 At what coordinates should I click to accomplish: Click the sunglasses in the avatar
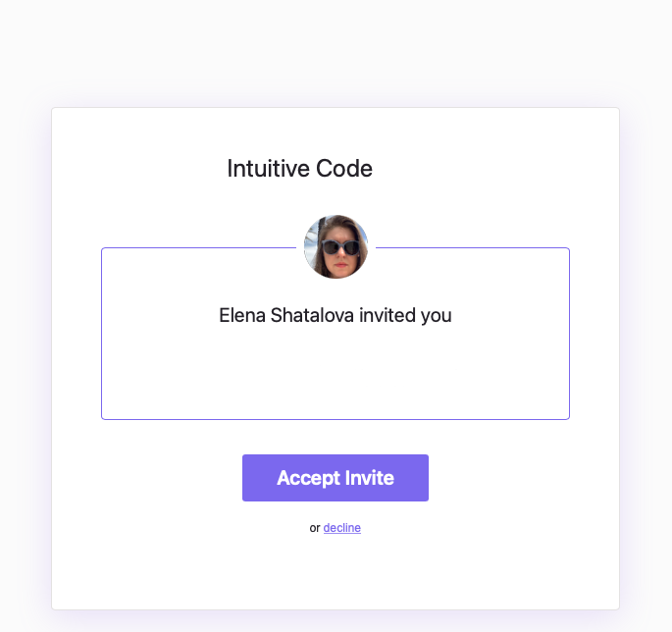[340, 247]
